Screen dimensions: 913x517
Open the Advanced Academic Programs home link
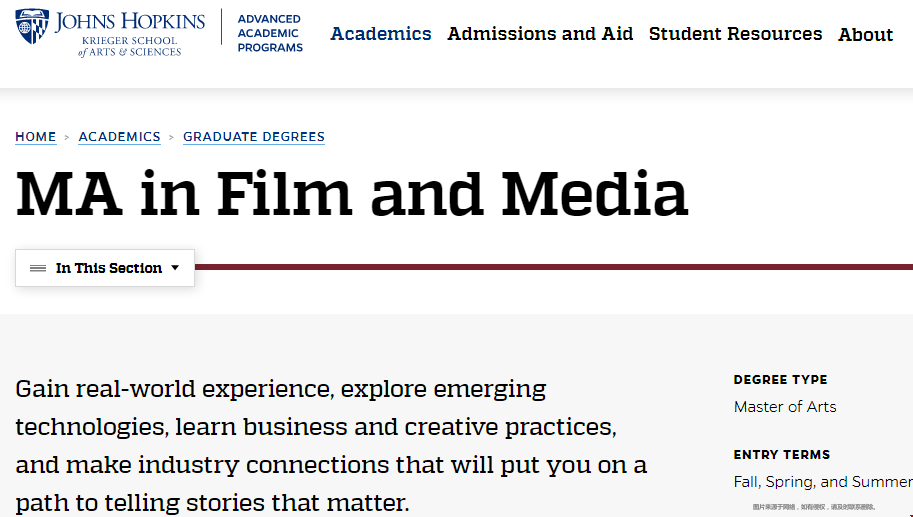[270, 33]
